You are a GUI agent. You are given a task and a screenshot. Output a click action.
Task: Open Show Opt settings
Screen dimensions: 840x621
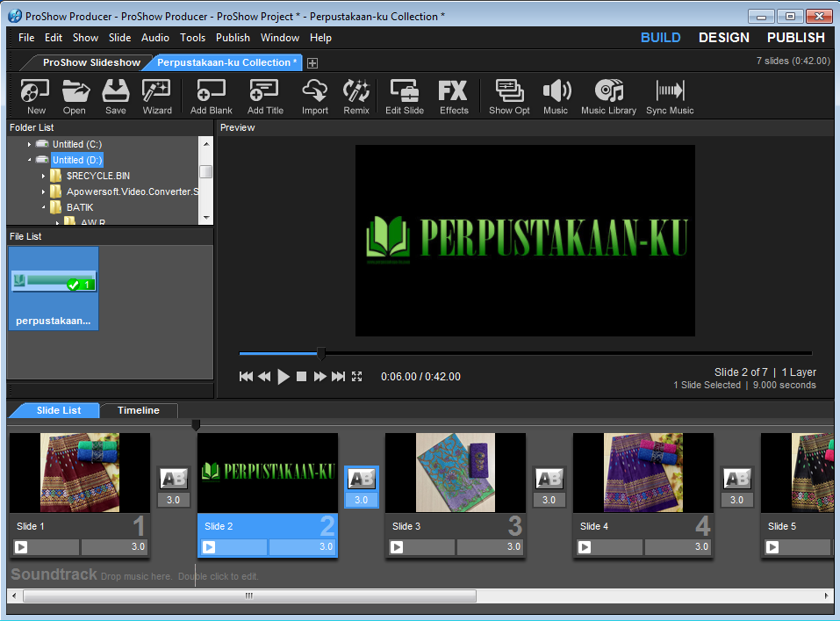coord(509,97)
